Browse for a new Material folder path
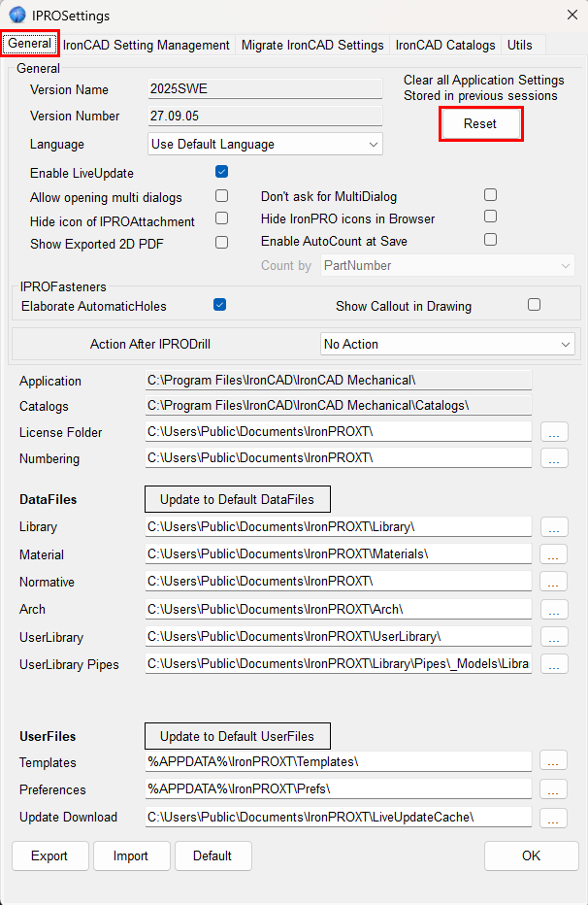 553,554
